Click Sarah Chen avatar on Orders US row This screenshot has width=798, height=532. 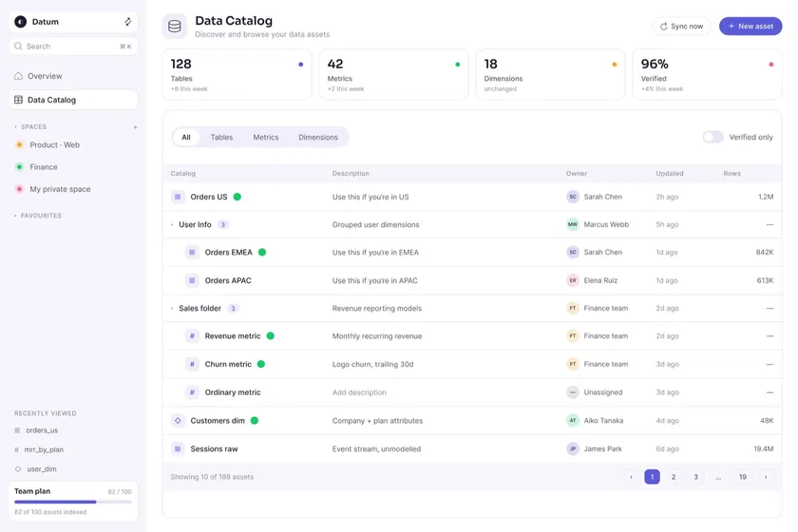[573, 197]
